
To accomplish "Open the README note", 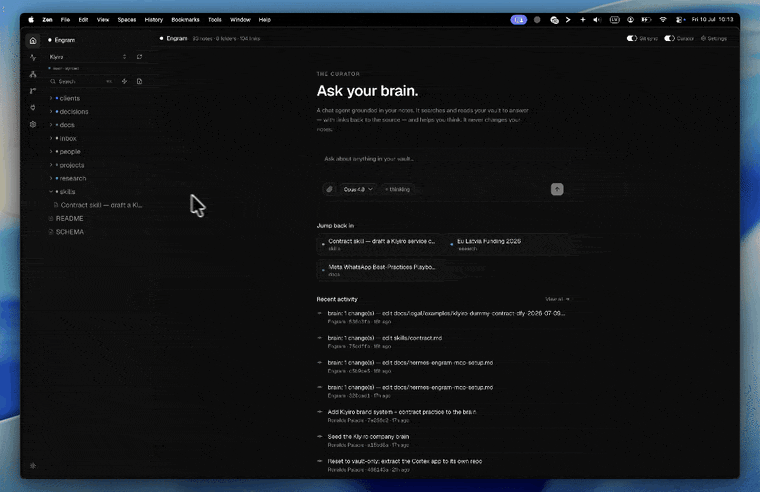I will click(x=69, y=219).
